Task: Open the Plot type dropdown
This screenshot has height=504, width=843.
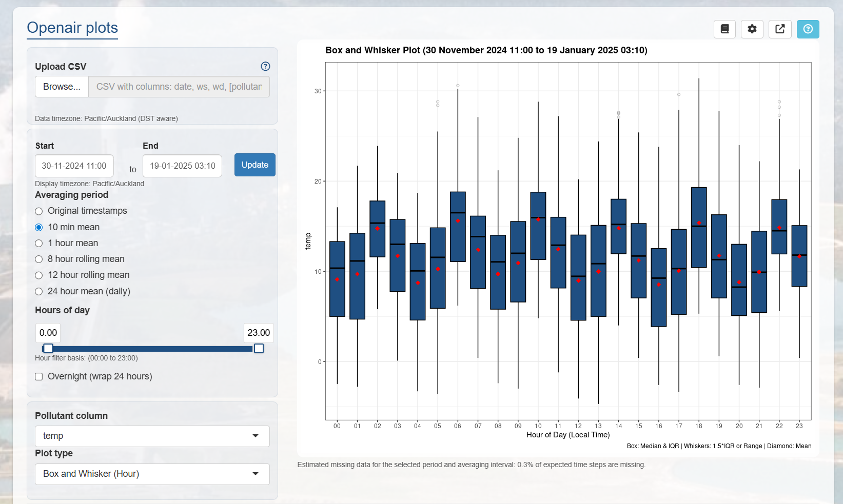Action: point(152,474)
